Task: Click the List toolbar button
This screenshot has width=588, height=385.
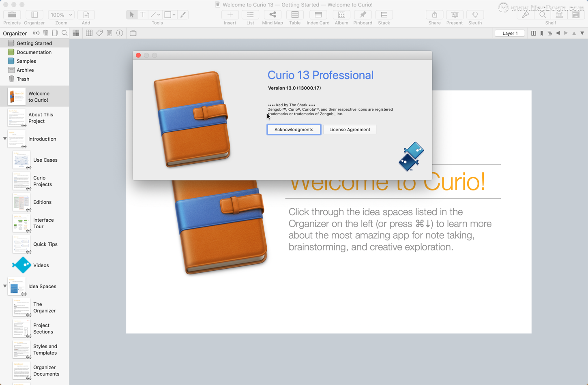Action: [250, 15]
